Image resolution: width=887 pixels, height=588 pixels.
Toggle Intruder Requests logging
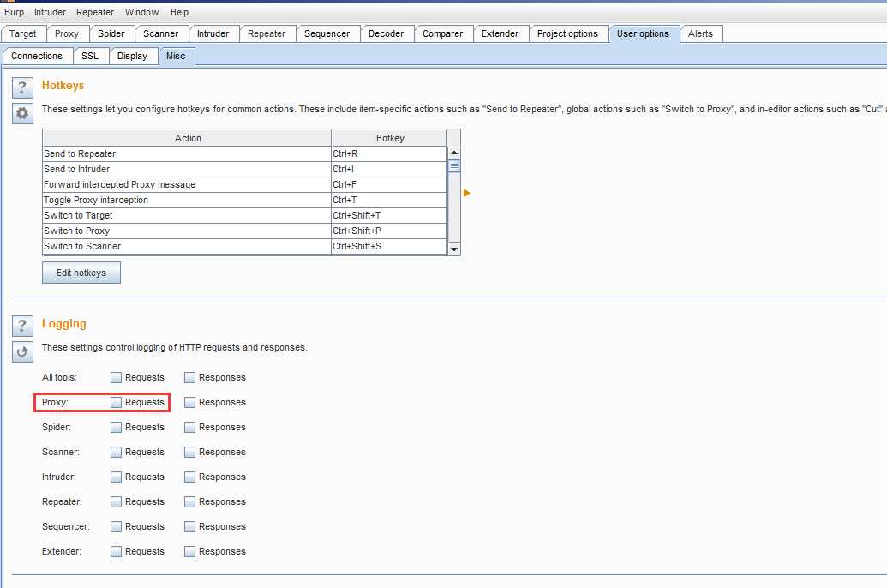(116, 477)
